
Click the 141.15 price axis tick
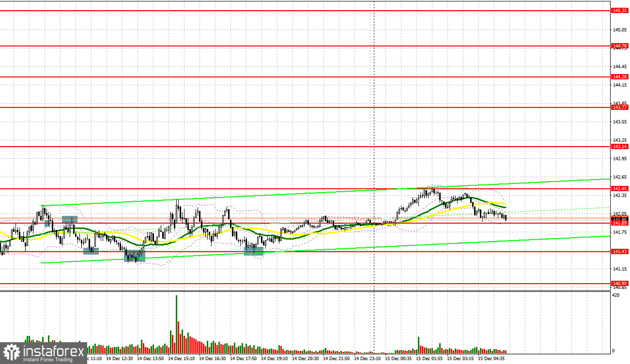pyautogui.click(x=619, y=269)
